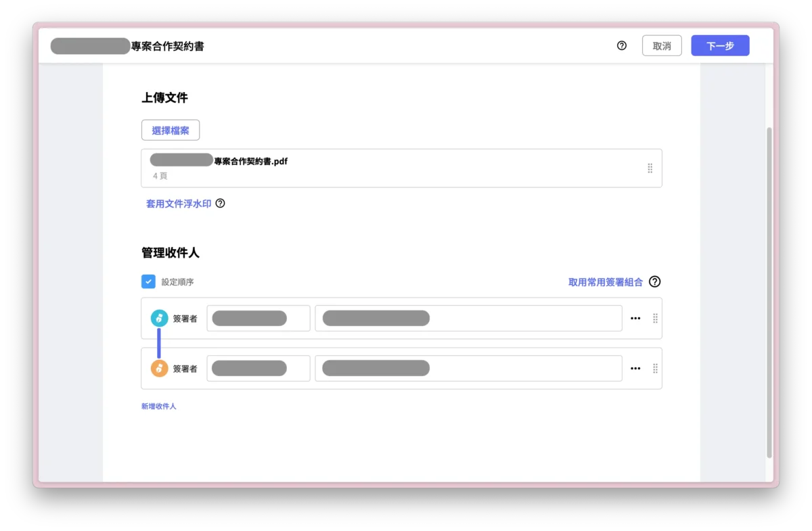Click the 取用常用簽署組合 link
The image size is (812, 531).
tap(606, 282)
